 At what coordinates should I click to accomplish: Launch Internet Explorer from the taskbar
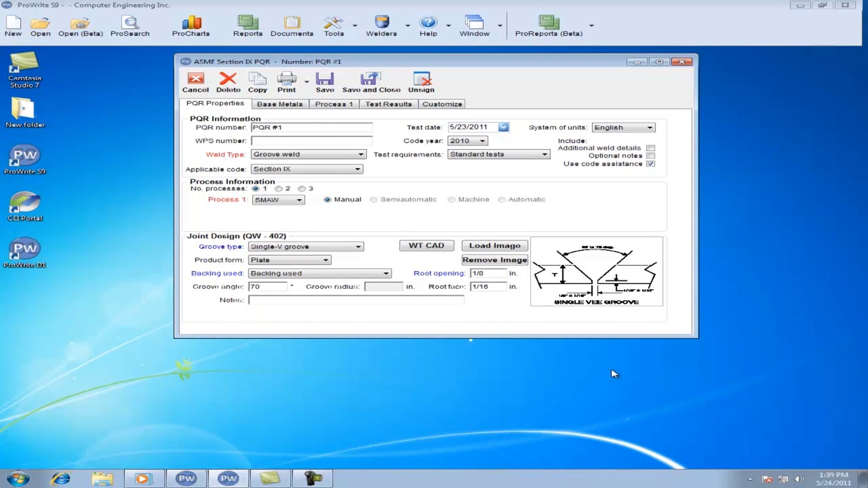click(x=60, y=479)
